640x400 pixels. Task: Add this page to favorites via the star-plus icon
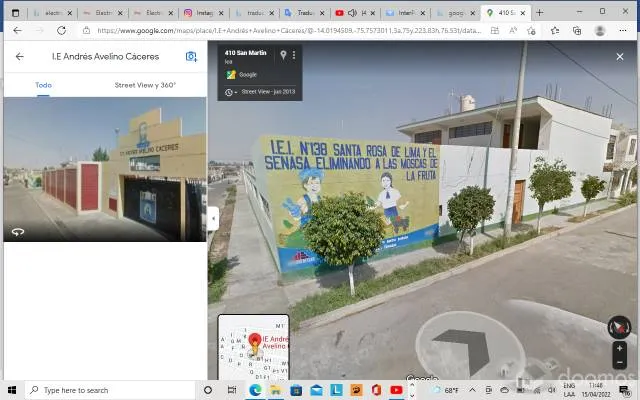coord(531,31)
